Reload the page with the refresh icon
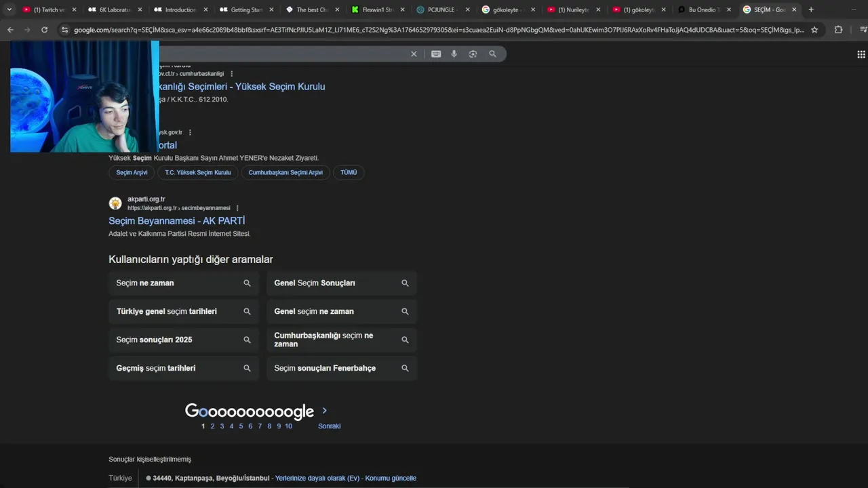The image size is (868, 488). tap(45, 30)
